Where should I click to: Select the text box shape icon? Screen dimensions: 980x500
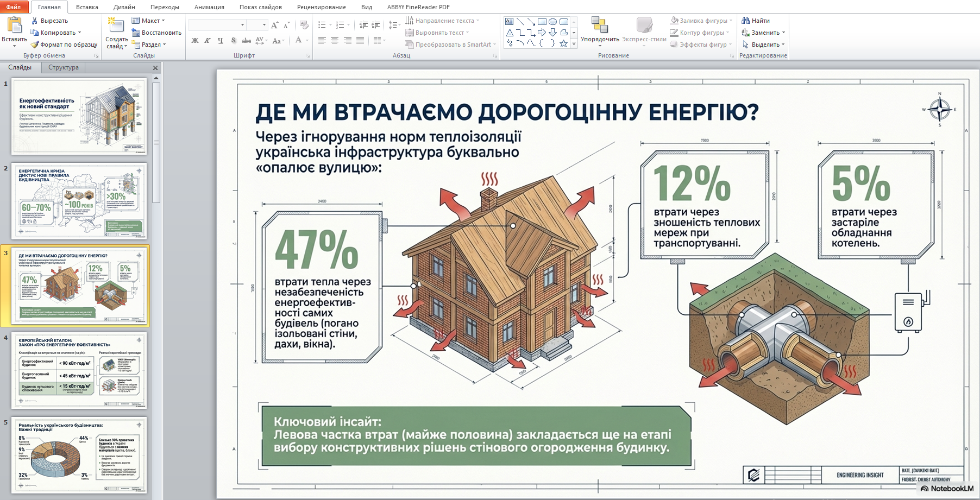[509, 22]
